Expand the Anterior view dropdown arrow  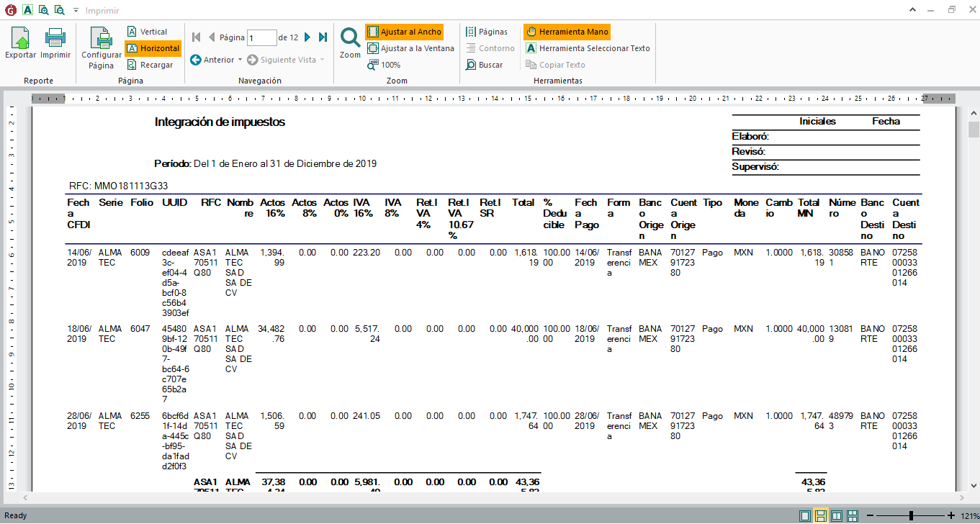click(240, 60)
